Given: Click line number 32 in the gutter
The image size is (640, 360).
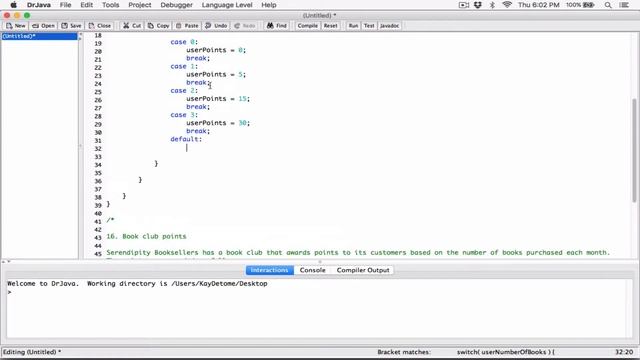Looking at the screenshot, I should (98, 149).
